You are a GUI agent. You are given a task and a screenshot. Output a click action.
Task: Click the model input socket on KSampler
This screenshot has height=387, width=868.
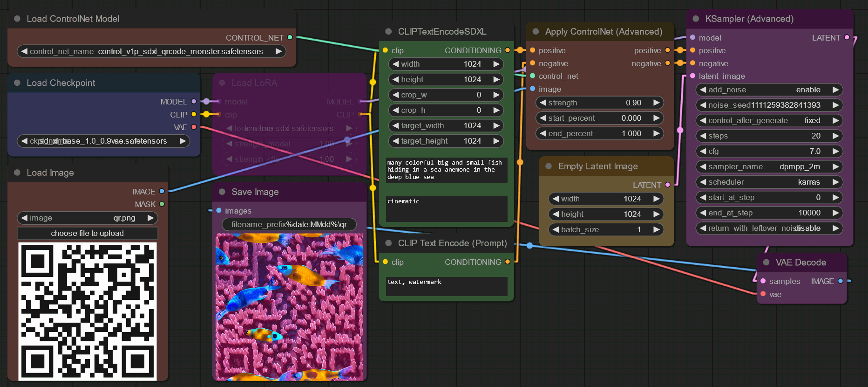[692, 37]
